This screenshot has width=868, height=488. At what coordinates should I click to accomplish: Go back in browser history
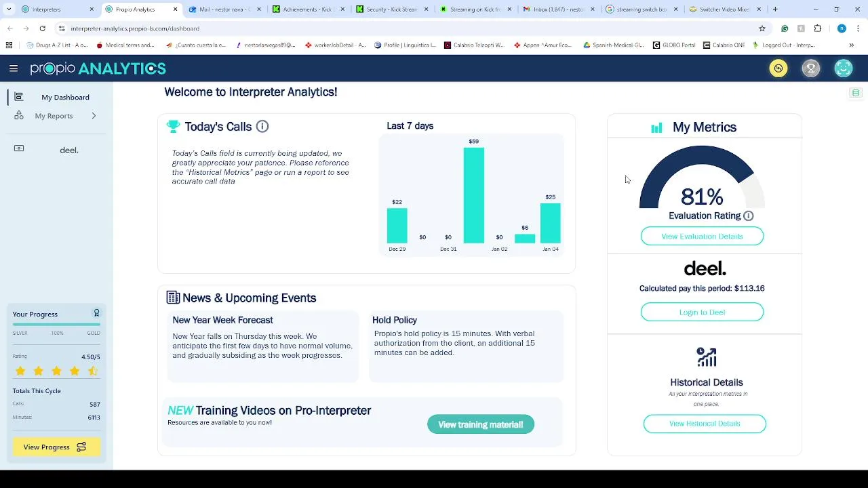click(9, 28)
